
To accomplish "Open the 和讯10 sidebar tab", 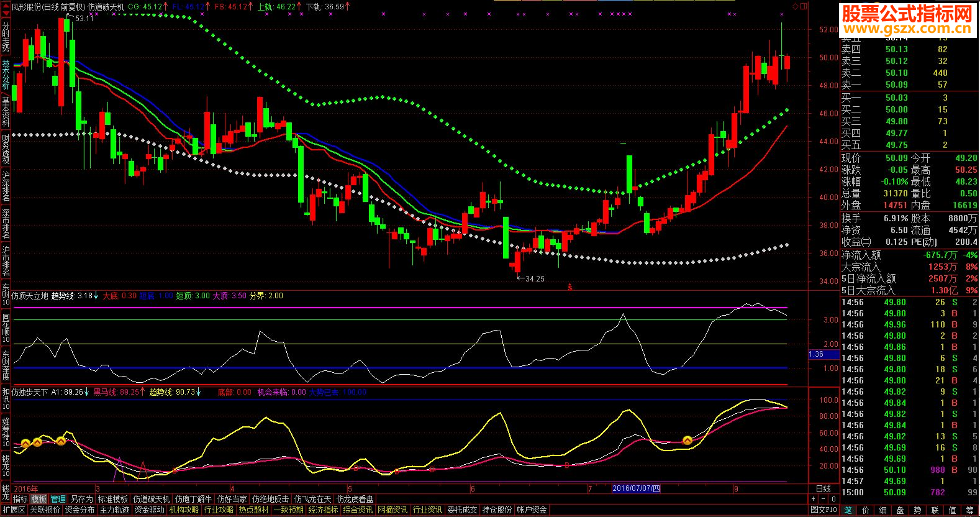I will pos(6,398).
